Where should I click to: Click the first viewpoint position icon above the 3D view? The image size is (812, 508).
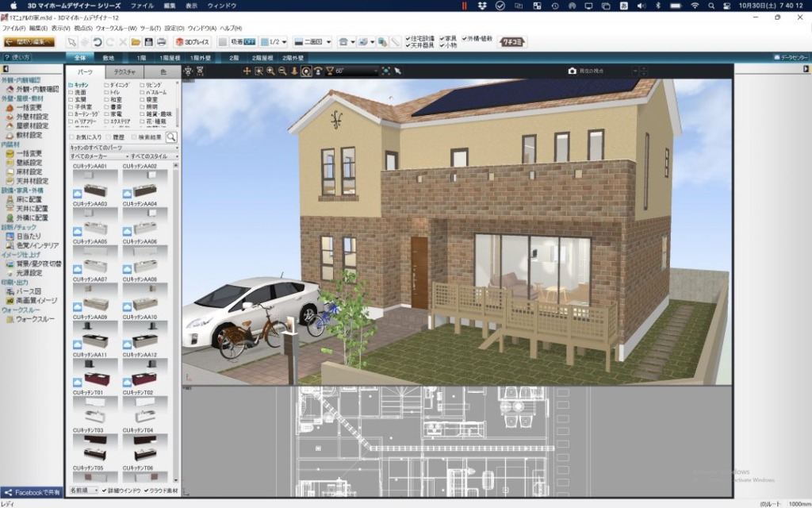coord(188,71)
